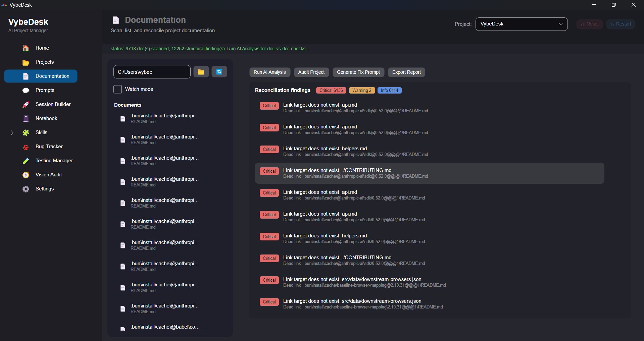644x341 pixels.
Task: Enable the Watch mode checkbox
Action: 117,89
